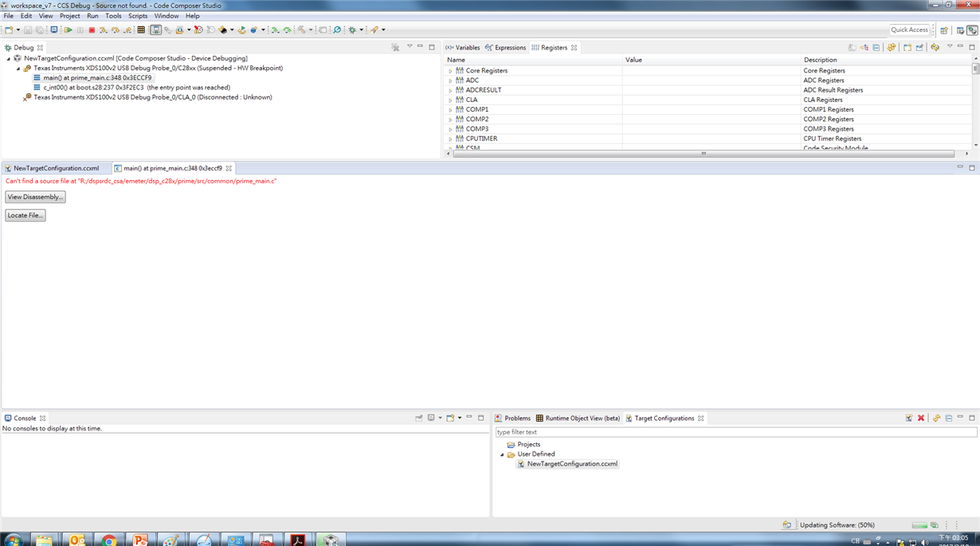Click the type filter text field
Screen dimensions: 980x546
tap(735, 432)
